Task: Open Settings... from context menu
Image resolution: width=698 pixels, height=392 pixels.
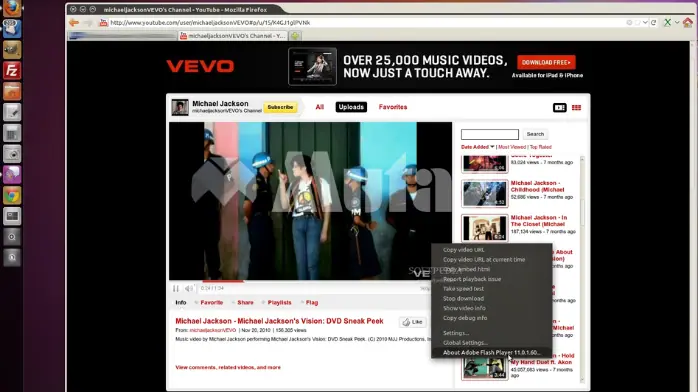Action: click(x=456, y=333)
